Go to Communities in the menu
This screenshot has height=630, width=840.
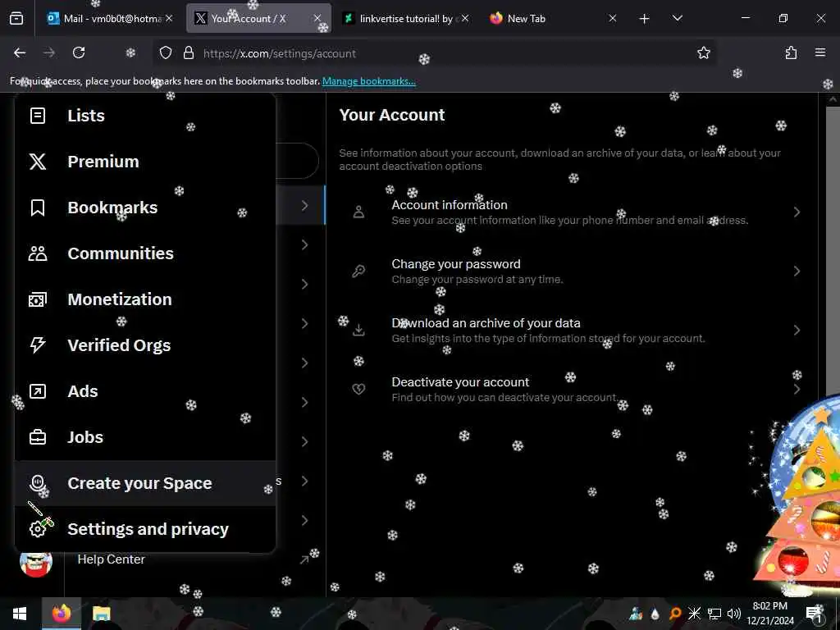[x=144, y=253]
